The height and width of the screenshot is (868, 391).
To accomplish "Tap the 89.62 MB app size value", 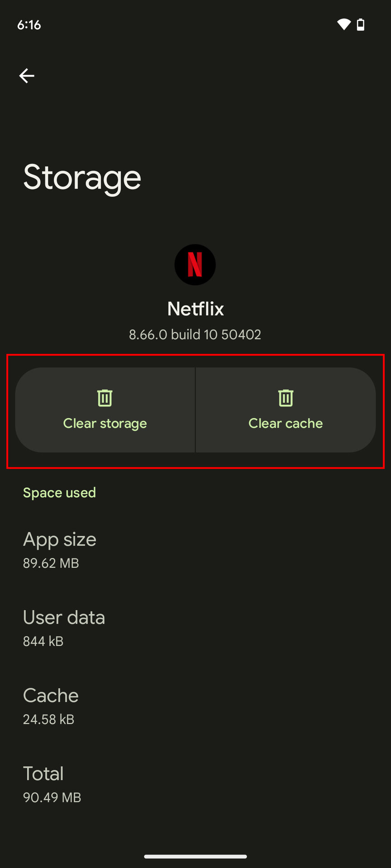I will [x=51, y=563].
